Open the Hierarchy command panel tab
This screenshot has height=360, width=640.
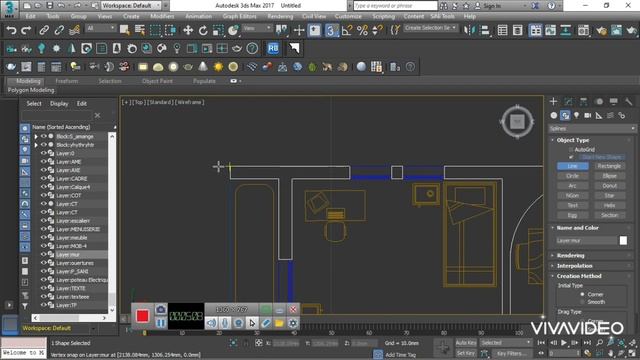point(583,101)
